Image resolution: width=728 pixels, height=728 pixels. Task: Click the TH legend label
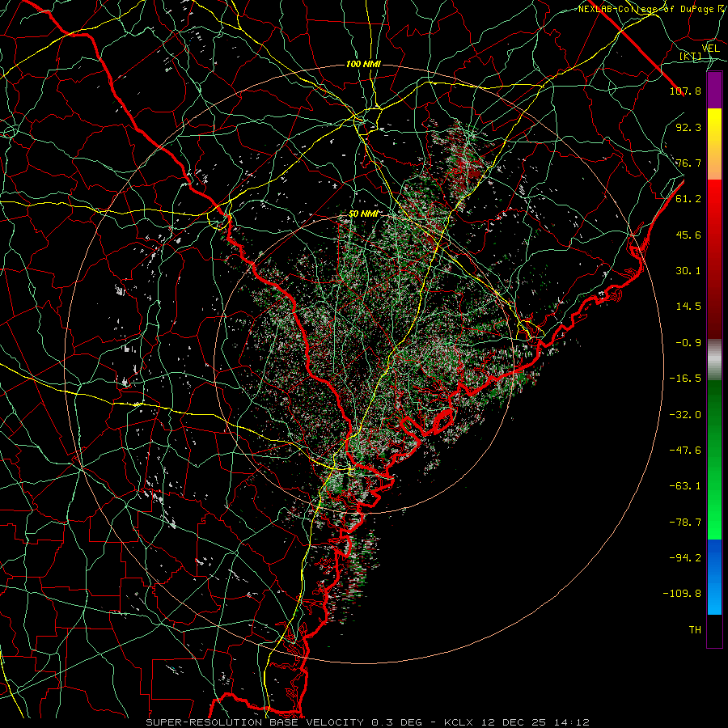[695, 630]
